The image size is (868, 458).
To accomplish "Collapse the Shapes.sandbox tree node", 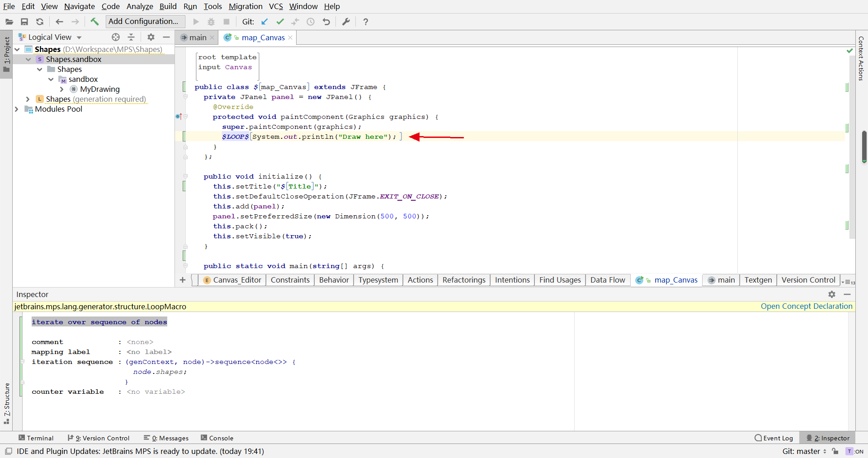I will pos(28,59).
